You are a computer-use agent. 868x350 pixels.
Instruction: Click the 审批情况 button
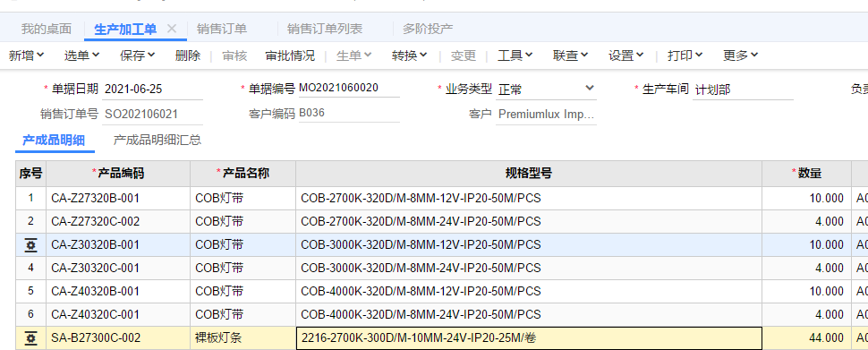(x=290, y=55)
